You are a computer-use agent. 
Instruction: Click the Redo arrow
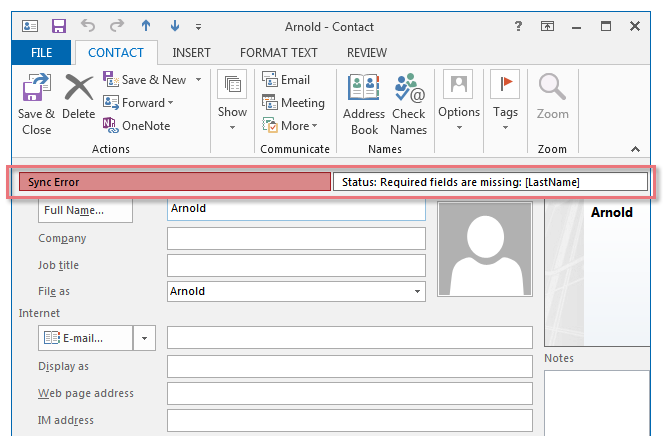[x=117, y=26]
